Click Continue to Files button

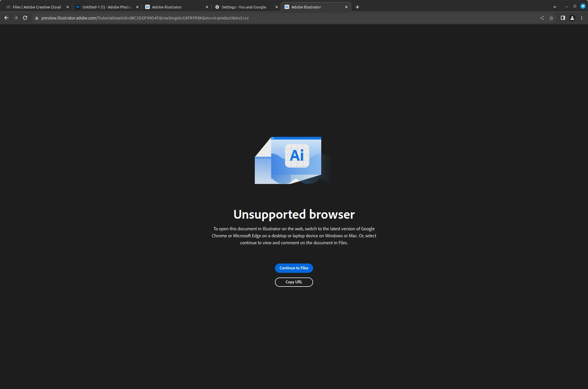coord(294,268)
